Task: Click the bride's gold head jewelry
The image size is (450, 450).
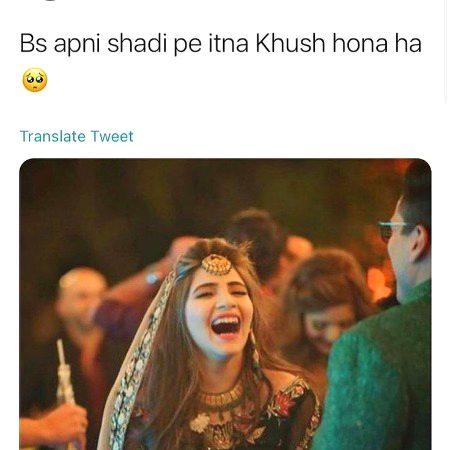Action: 216,264
